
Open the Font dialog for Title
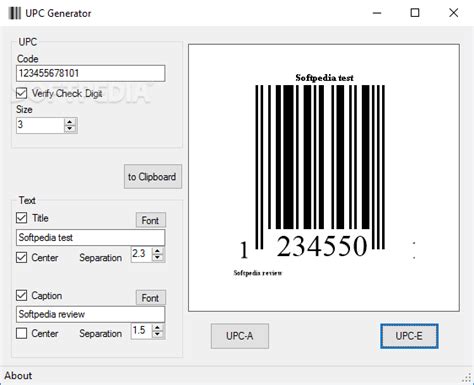click(x=151, y=220)
